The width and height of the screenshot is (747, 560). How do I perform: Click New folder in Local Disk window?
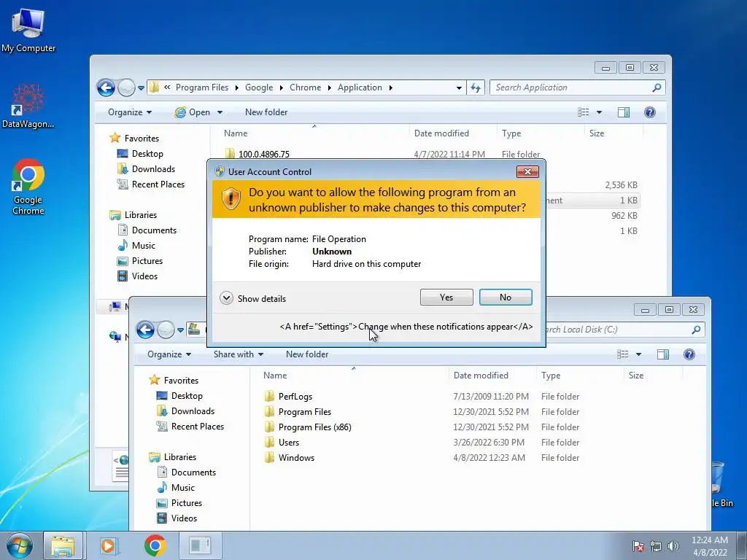point(307,354)
